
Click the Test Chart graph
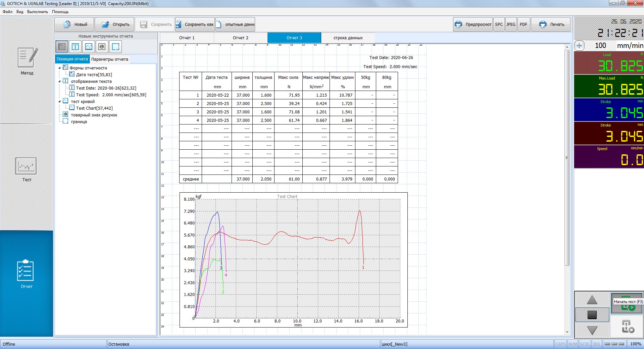[x=294, y=260]
